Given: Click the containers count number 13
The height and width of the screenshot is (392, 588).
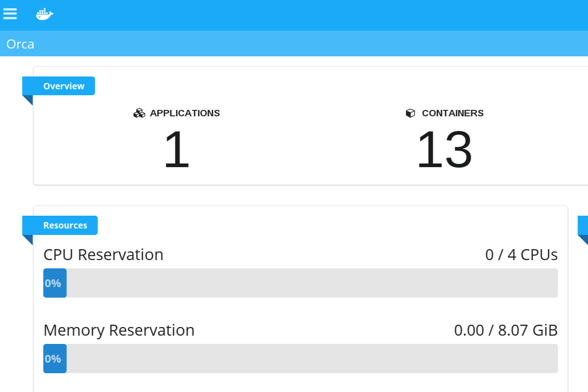Looking at the screenshot, I should coord(444,150).
